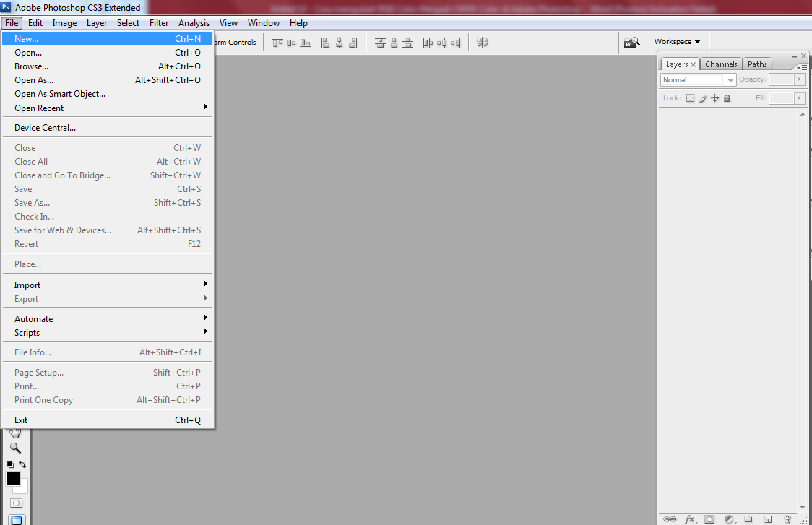Screen dimensions: 812x525
Task: Click the Align horizontal centers icon
Action: pos(340,43)
